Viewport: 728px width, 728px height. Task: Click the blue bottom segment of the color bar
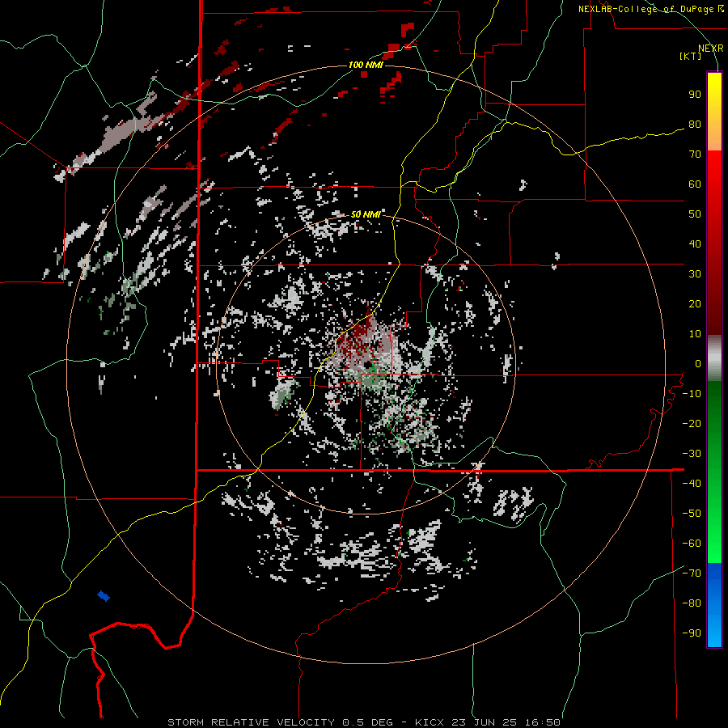714,605
